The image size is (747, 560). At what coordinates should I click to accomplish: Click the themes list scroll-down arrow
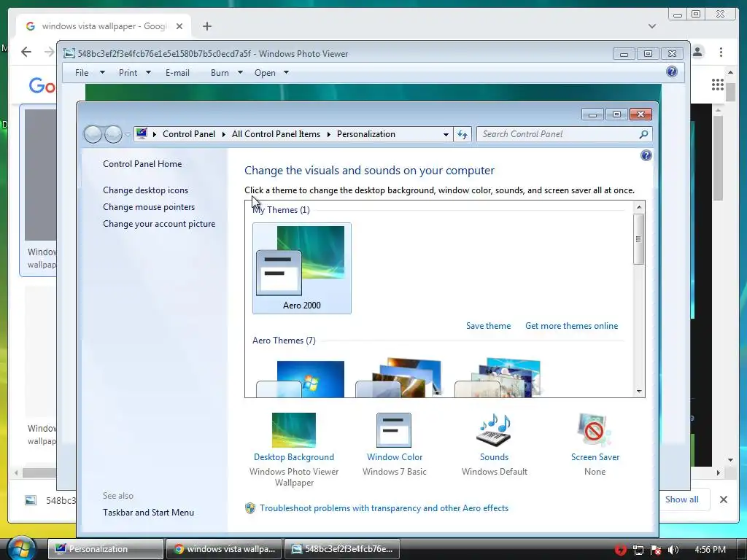click(639, 392)
